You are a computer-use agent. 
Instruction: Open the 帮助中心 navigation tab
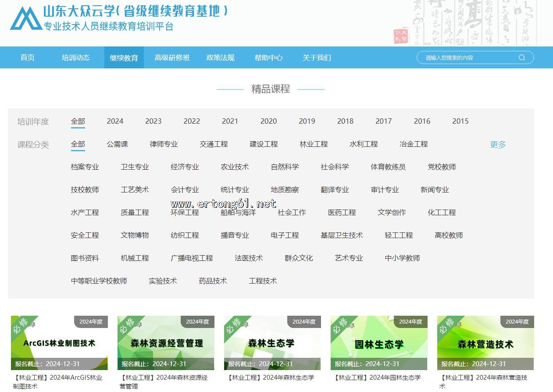pyautogui.click(x=268, y=57)
